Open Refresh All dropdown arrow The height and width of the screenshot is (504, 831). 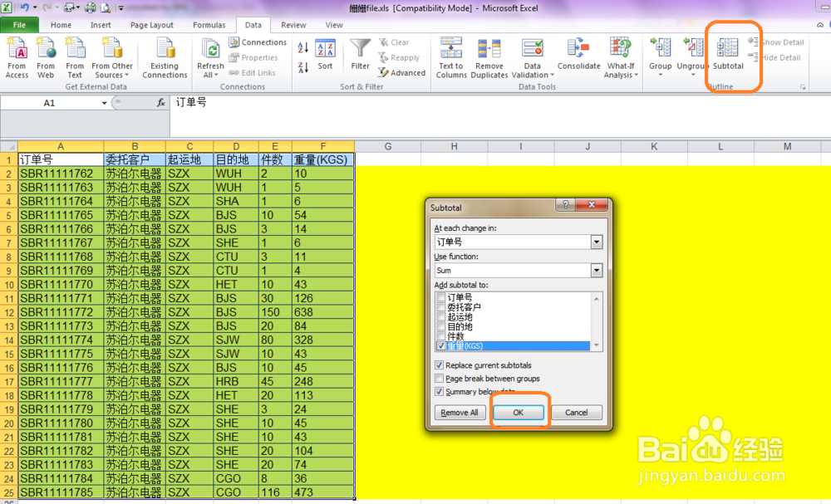pyautogui.click(x=216, y=76)
